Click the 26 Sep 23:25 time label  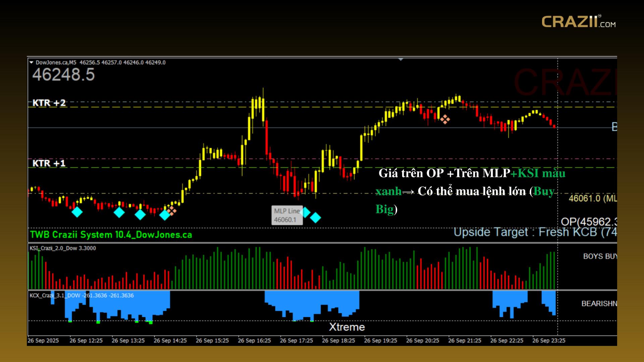[549, 341]
